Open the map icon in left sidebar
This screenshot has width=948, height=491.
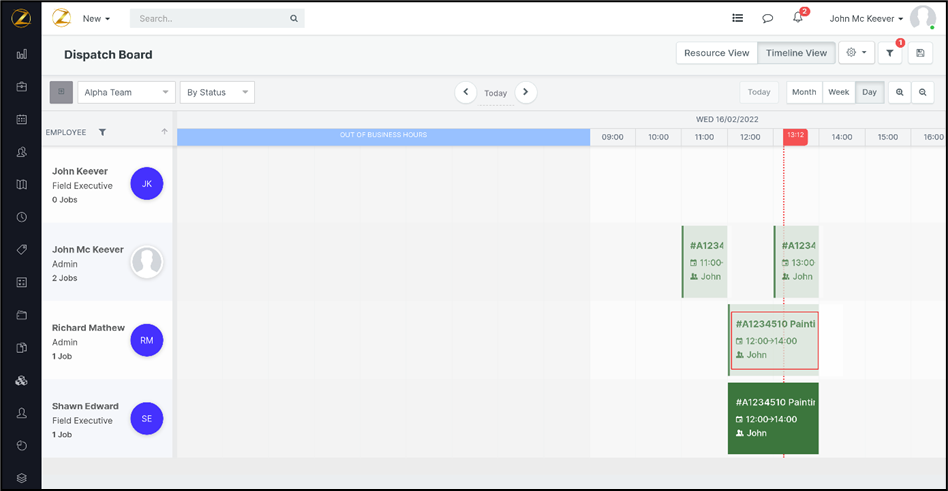pyautogui.click(x=22, y=184)
